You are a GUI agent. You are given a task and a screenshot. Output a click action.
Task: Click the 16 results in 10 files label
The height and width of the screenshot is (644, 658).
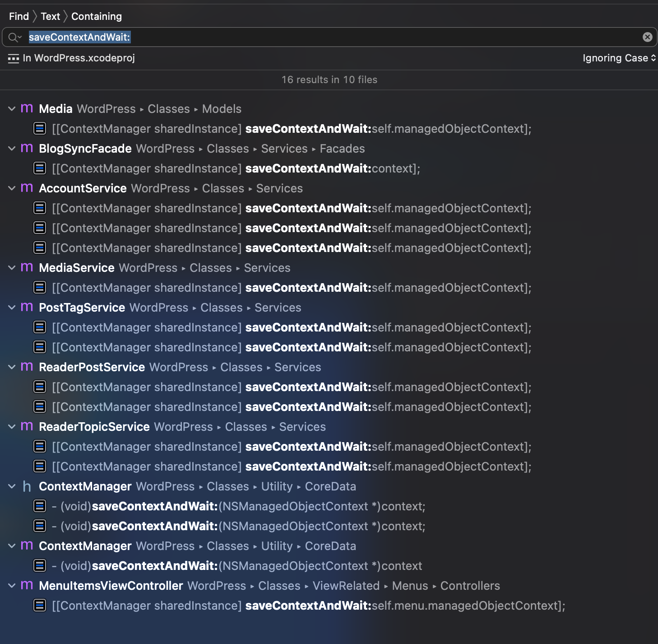pyautogui.click(x=329, y=79)
